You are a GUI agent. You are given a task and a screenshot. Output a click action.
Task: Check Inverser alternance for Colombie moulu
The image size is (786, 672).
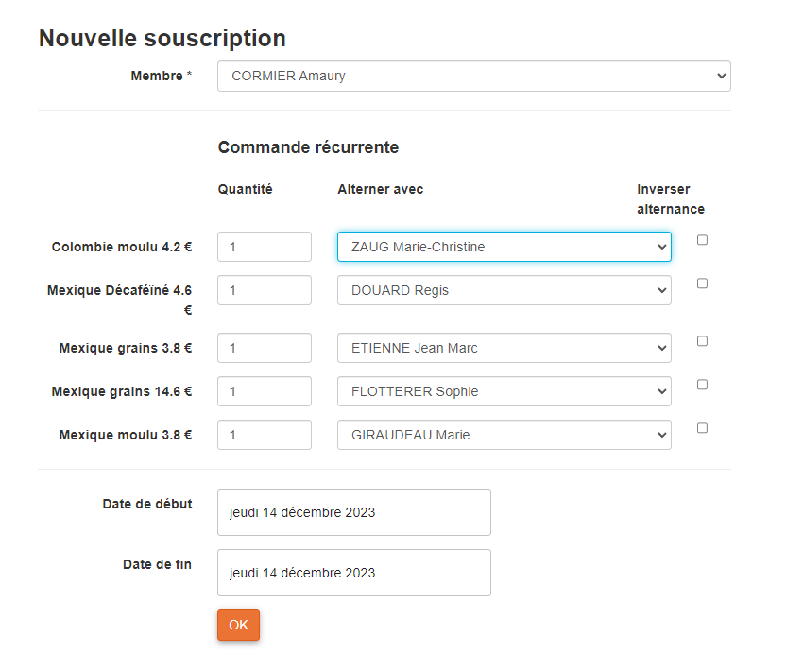[702, 240]
